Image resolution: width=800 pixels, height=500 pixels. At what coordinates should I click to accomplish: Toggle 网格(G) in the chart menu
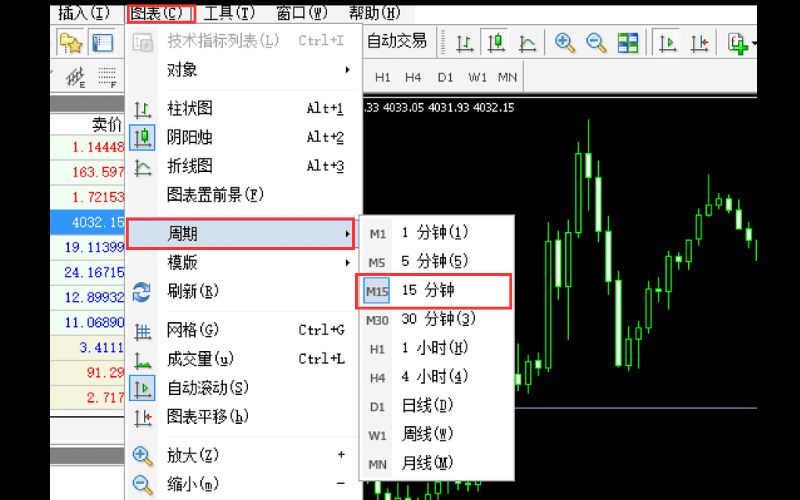pyautogui.click(x=243, y=330)
